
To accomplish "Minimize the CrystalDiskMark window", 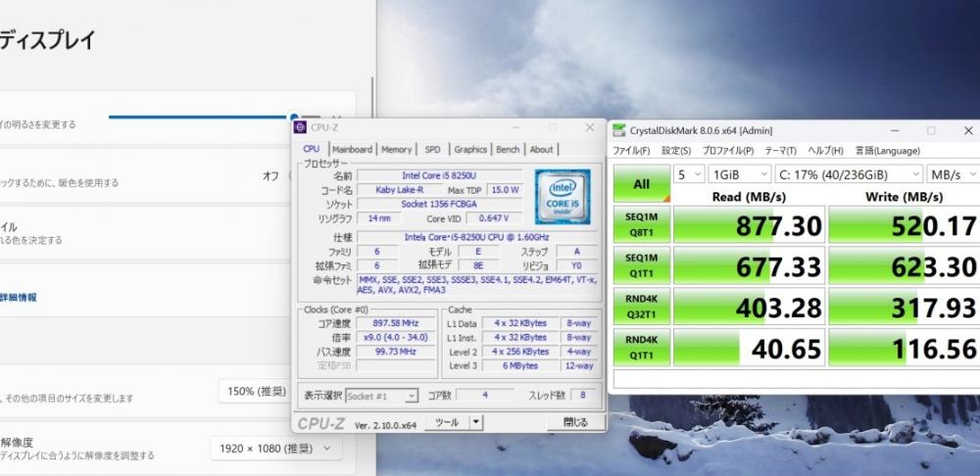I will pyautogui.click(x=895, y=130).
